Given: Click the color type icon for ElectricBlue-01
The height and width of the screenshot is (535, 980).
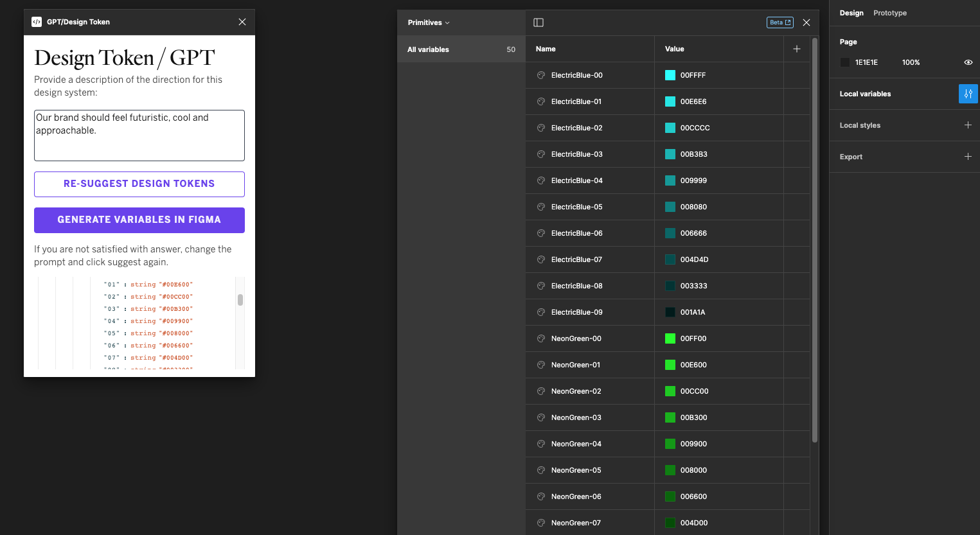Looking at the screenshot, I should tap(541, 101).
